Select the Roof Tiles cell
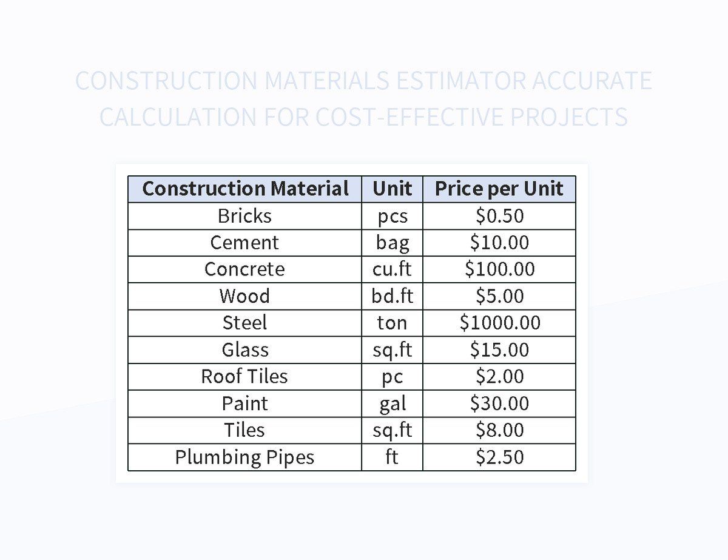728x560 pixels. pos(244,377)
